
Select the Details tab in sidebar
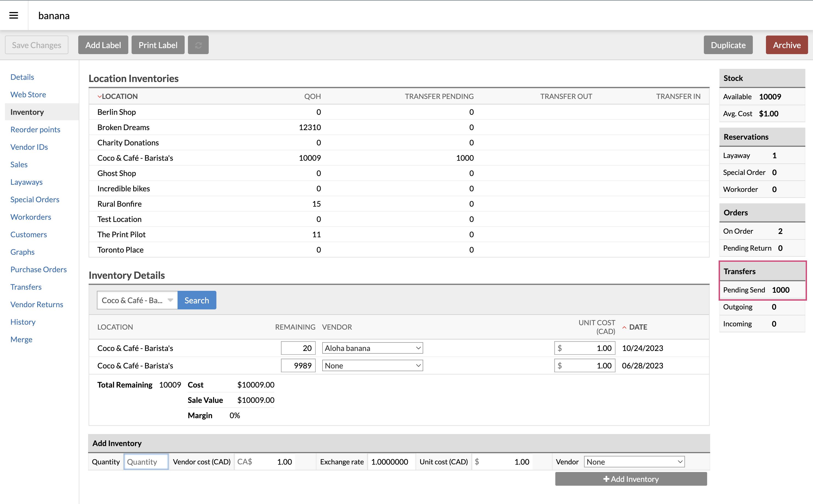click(x=22, y=76)
